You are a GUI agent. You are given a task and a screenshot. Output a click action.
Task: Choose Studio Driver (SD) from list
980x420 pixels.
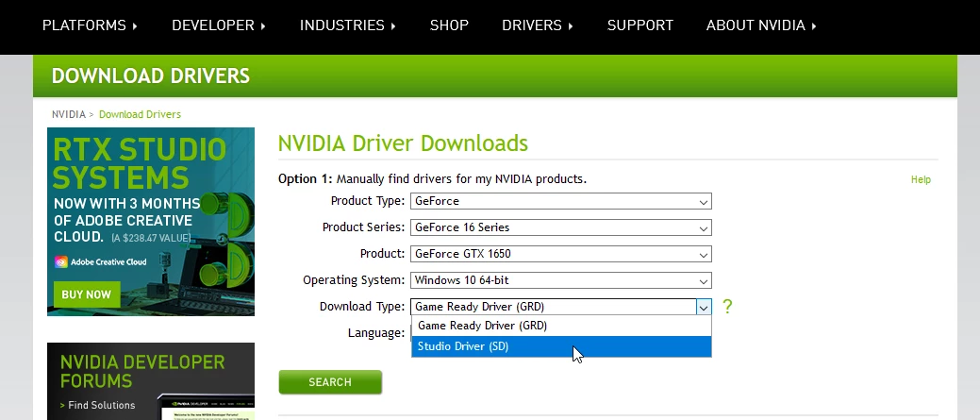point(561,346)
